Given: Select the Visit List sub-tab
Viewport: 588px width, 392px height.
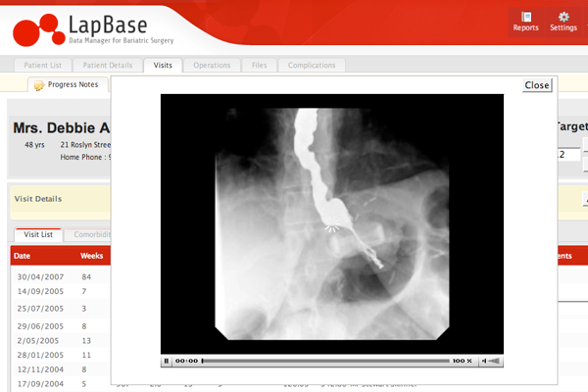Looking at the screenshot, I should (39, 235).
